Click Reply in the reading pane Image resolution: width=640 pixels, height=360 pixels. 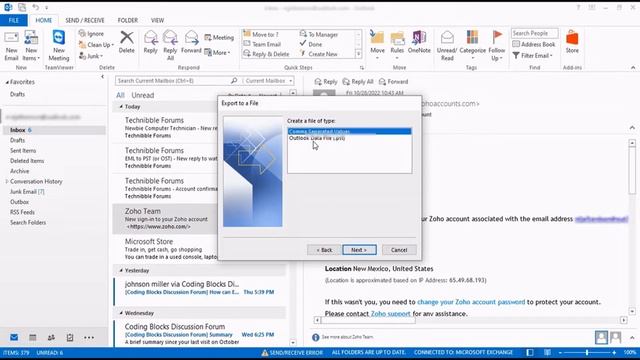[x=326, y=82]
